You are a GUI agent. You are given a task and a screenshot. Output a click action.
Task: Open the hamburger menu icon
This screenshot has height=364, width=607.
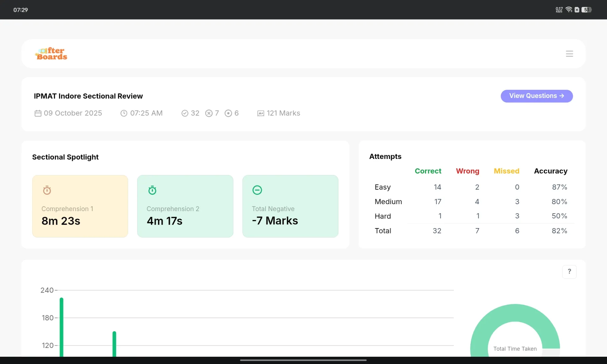pyautogui.click(x=569, y=54)
